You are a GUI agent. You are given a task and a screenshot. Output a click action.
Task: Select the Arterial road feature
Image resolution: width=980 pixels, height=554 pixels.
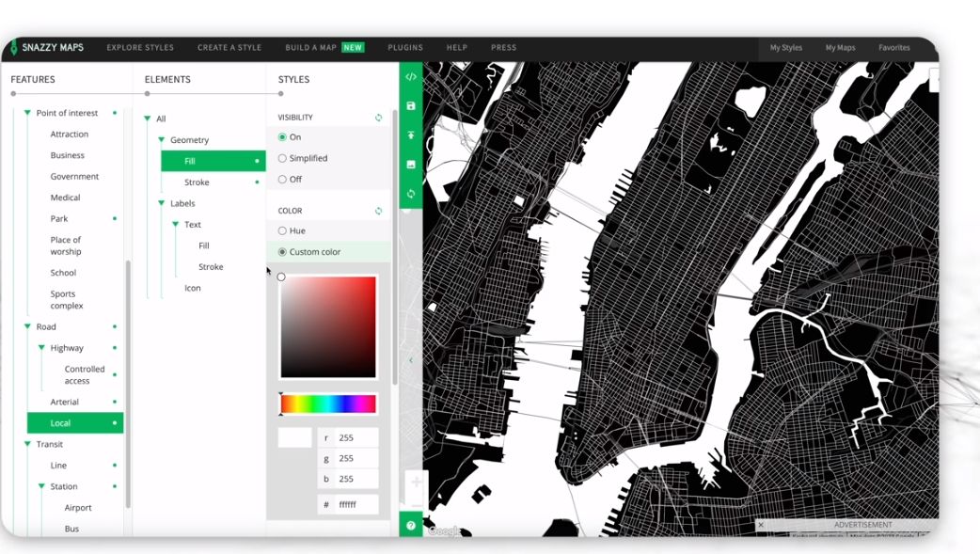pos(65,402)
